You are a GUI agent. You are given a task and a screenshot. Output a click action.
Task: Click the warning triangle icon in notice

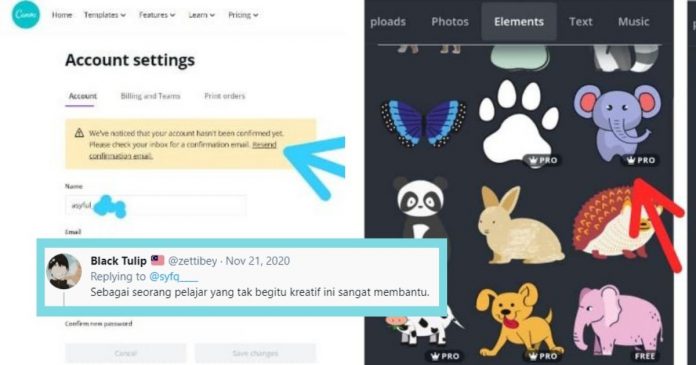[79, 133]
